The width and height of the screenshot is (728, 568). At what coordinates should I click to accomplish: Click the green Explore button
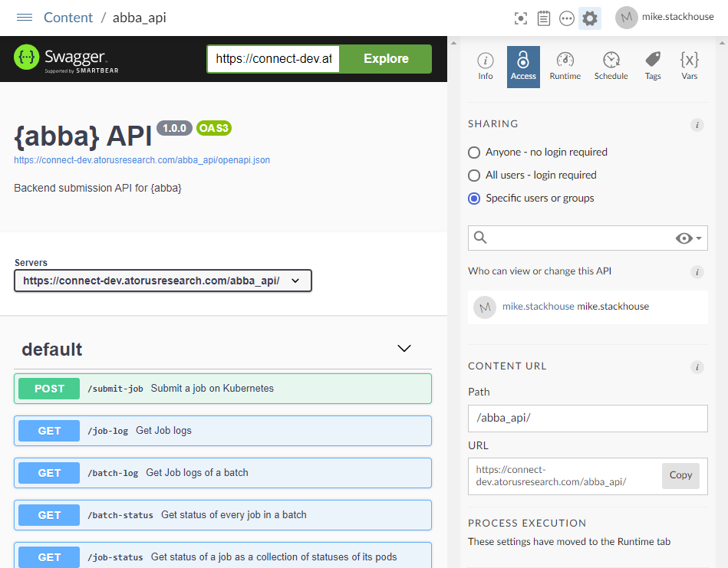(386, 59)
